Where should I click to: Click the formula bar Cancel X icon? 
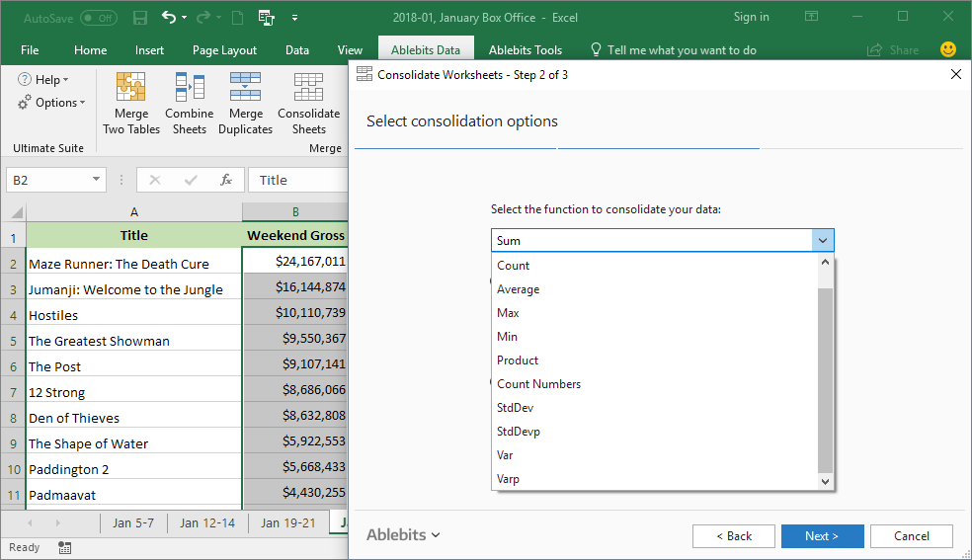point(155,180)
